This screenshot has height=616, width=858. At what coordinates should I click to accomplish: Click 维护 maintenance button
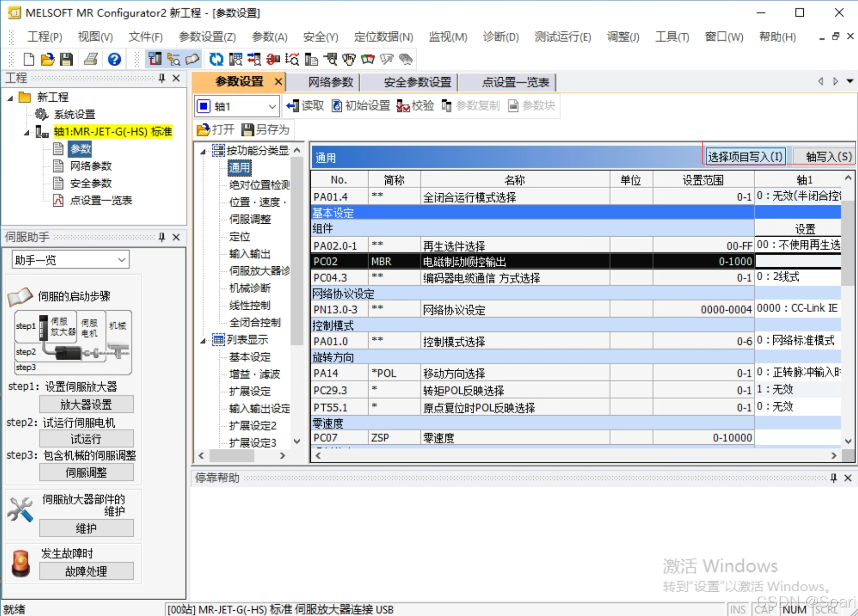pyautogui.click(x=86, y=528)
